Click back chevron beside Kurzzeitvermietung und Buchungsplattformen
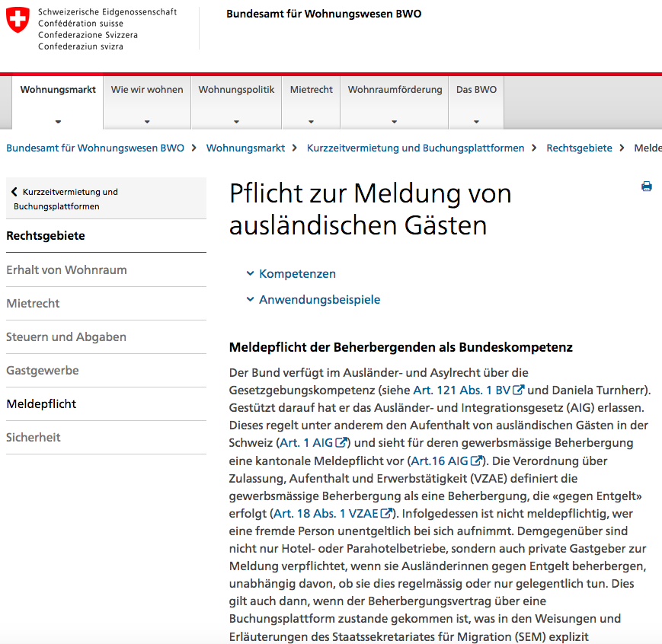 14,192
